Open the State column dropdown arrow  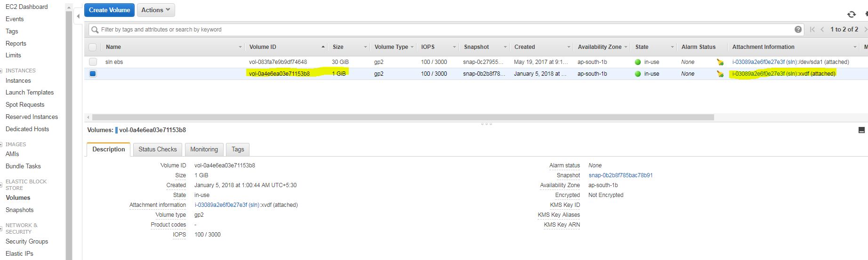click(x=672, y=47)
